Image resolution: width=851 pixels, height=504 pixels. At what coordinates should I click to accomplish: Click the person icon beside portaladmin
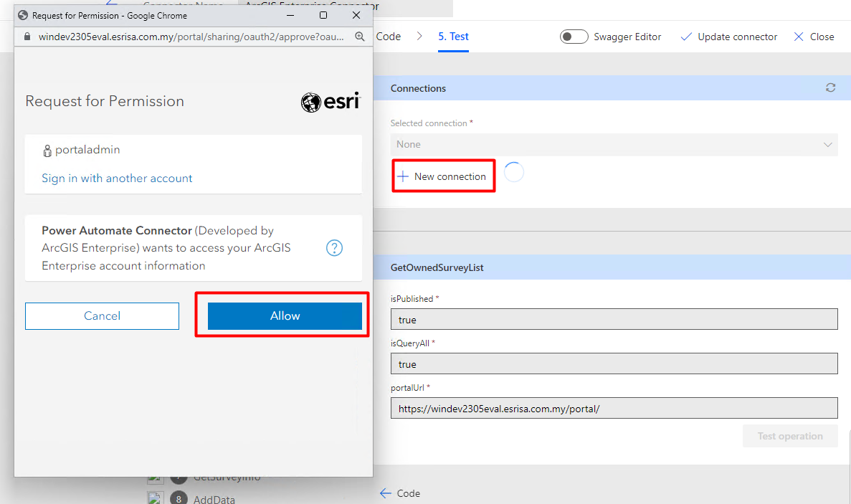[47, 149]
